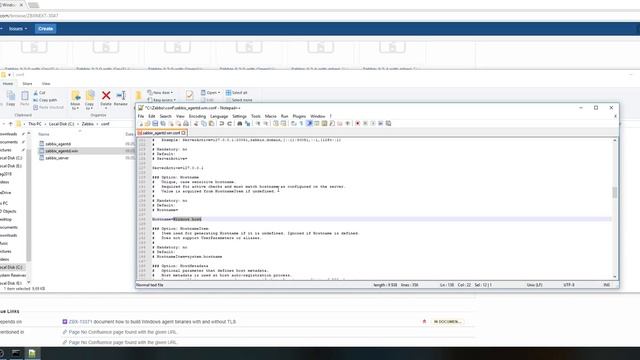Click the Print icon in Notepad++ toolbar
Screen dimensions: 640x360
click(185, 123)
